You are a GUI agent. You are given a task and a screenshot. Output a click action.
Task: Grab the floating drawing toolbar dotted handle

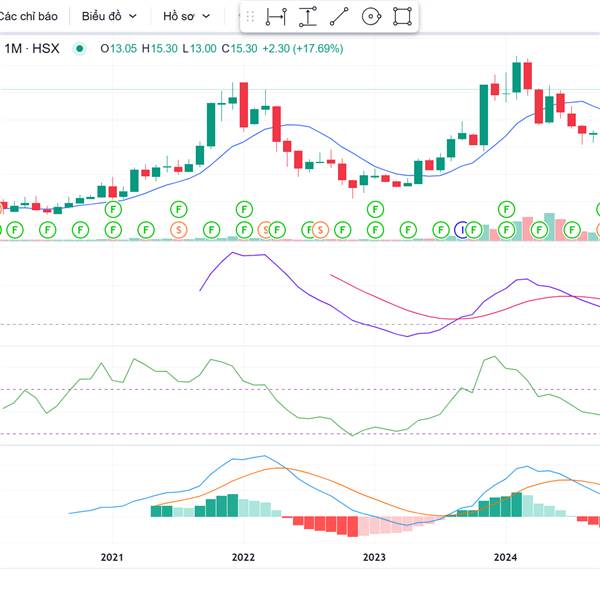tap(250, 16)
